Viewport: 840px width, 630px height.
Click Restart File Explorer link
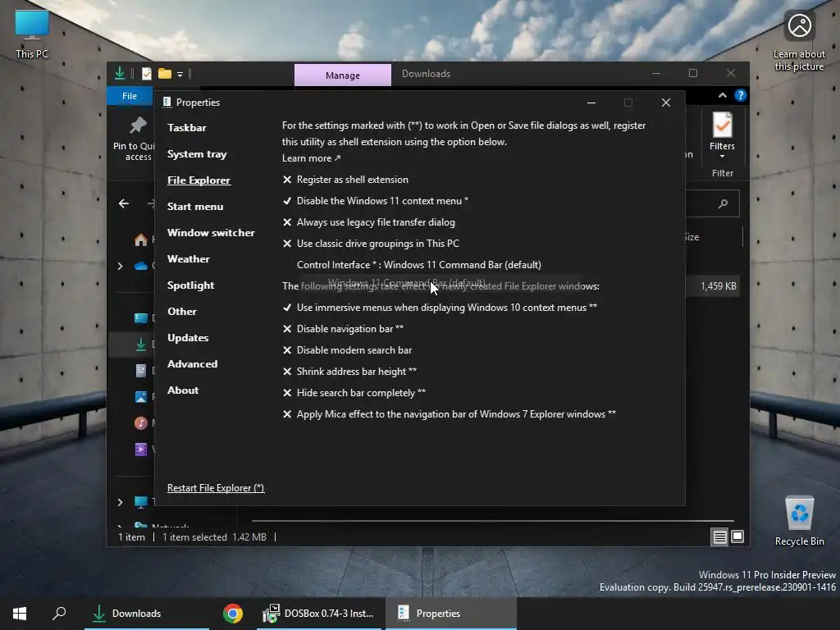point(216,488)
